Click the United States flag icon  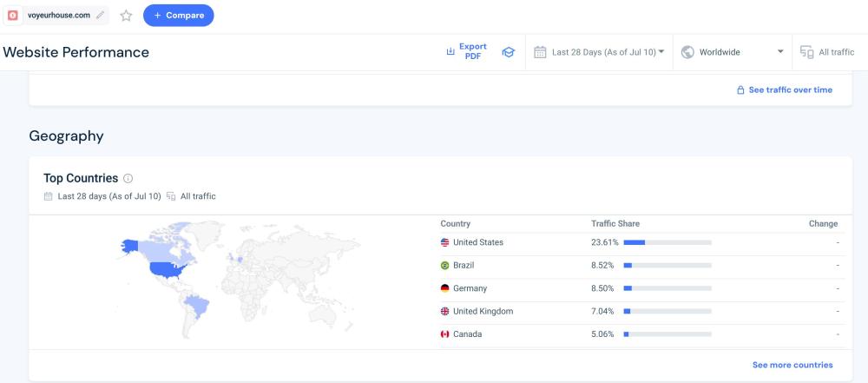(x=445, y=242)
